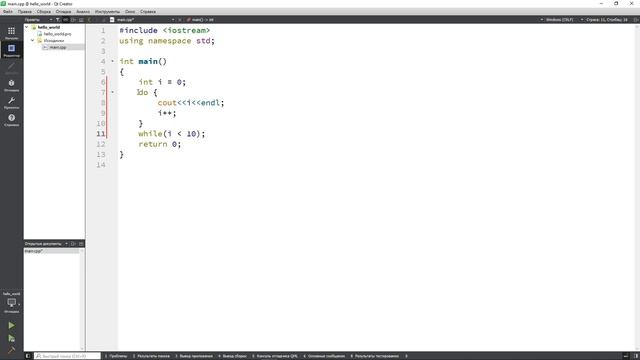Open the Design mode icon
Image resolution: width=640 pixels, height=360 pixels.
[x=11, y=67]
